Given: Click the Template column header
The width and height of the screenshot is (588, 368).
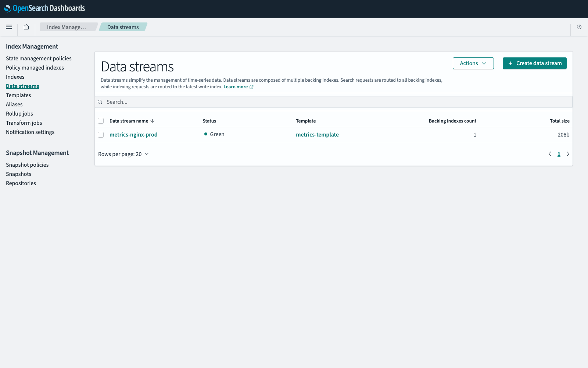Looking at the screenshot, I should [x=306, y=121].
